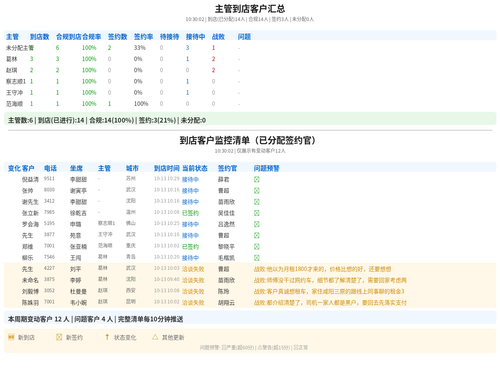Click the green status icon in 谢先生's row
The image size is (500, 370).
click(257, 202)
